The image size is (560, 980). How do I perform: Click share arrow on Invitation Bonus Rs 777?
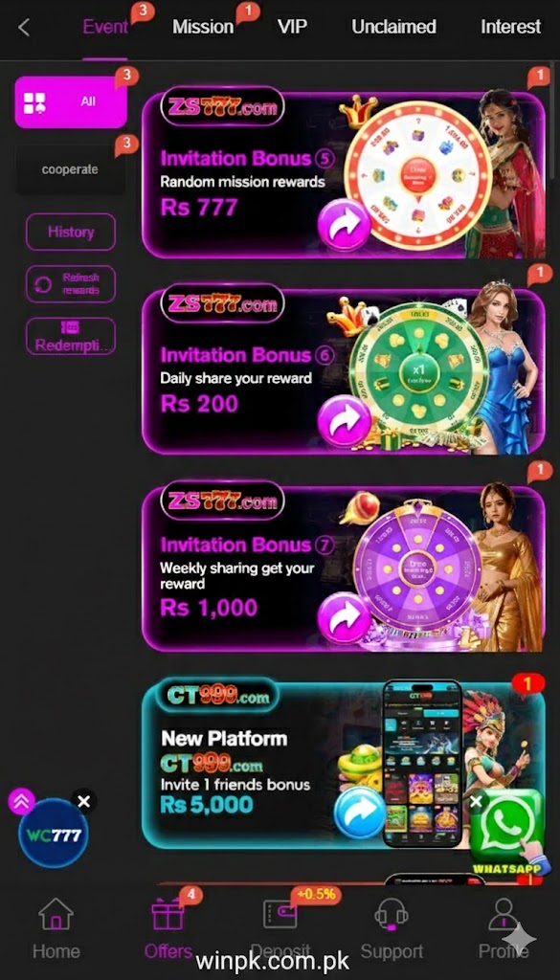click(345, 226)
